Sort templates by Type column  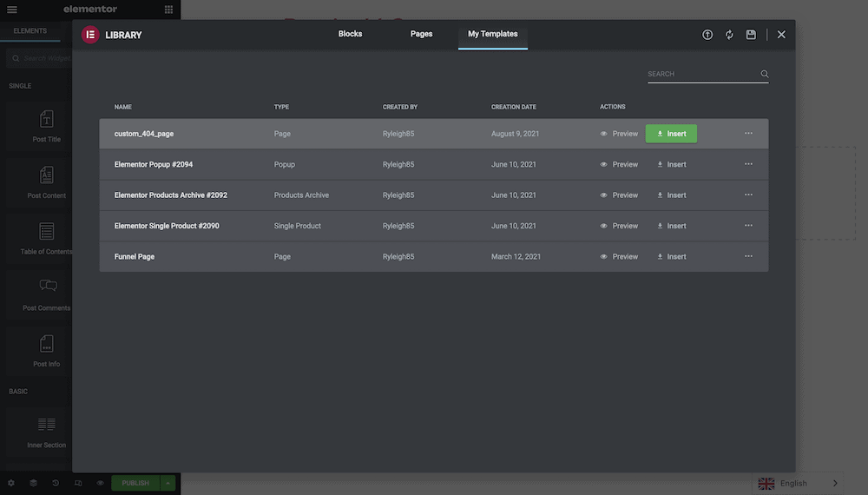(281, 107)
